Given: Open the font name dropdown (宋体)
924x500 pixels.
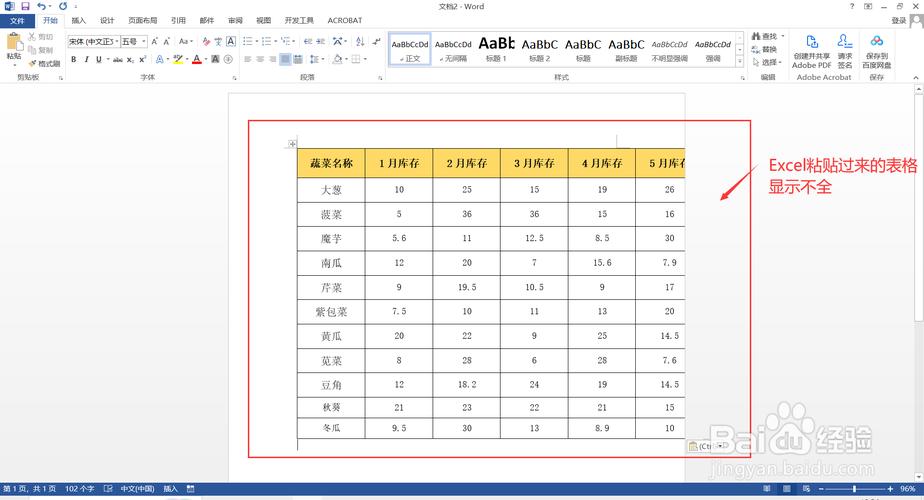Looking at the screenshot, I should tap(117, 41).
